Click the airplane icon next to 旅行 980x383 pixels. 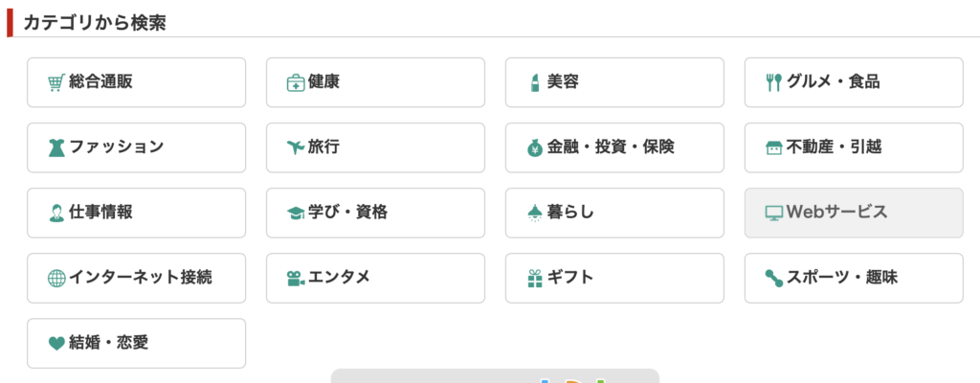pos(296,148)
